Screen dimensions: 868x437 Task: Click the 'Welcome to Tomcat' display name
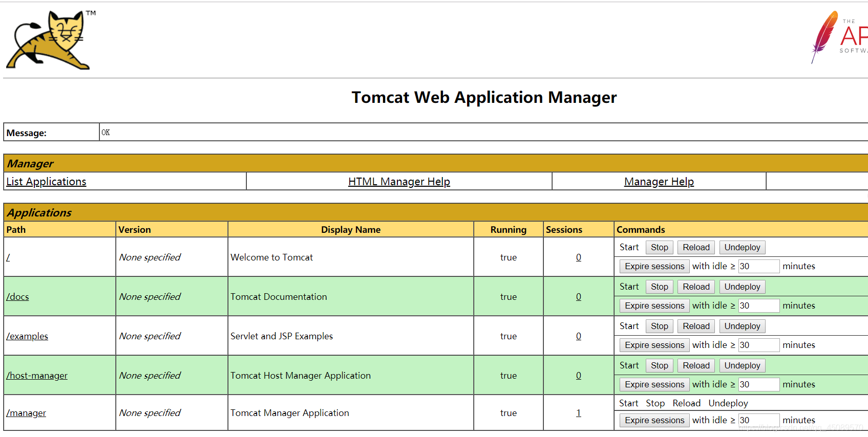(271, 257)
